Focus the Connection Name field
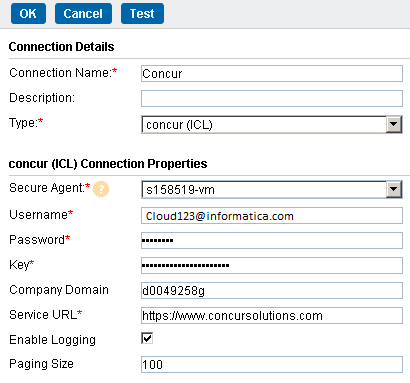This screenshot has height=383, width=410. 272,74
